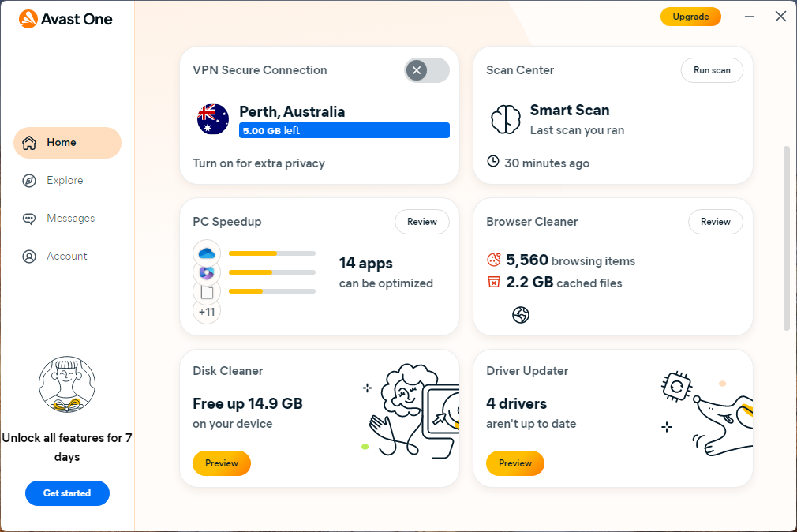Viewport: 797px width, 532px height.
Task: Click the orange Upgrade button
Action: 690,17
